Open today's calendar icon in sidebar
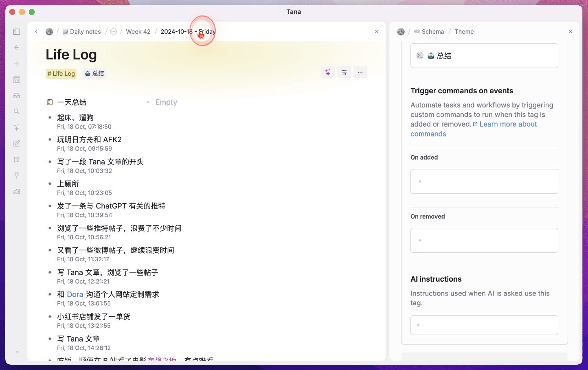The width and height of the screenshot is (588, 370). click(17, 80)
